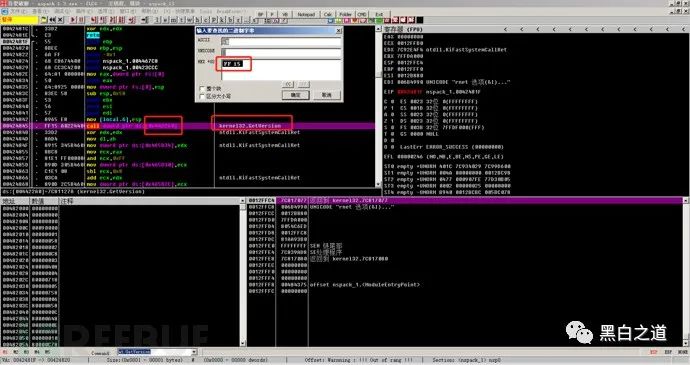Open Calc from the toolbar

tap(328, 14)
